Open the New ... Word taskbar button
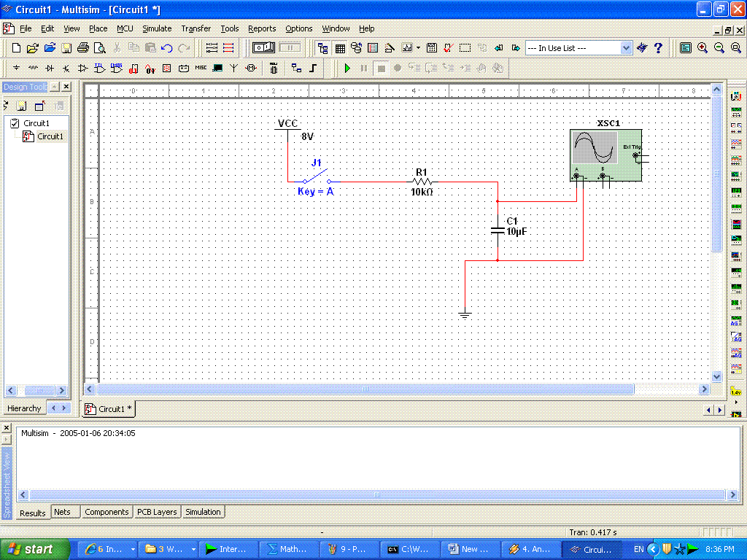747x560 pixels. pos(470,549)
